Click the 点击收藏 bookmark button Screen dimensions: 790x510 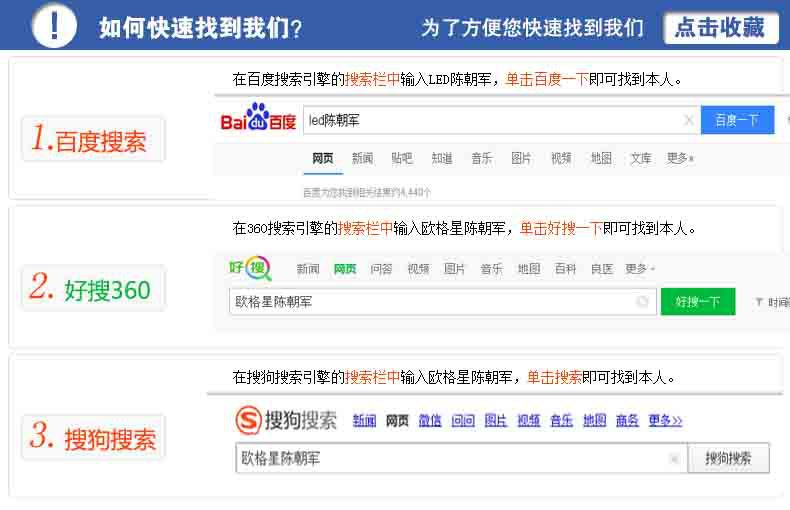coord(721,27)
